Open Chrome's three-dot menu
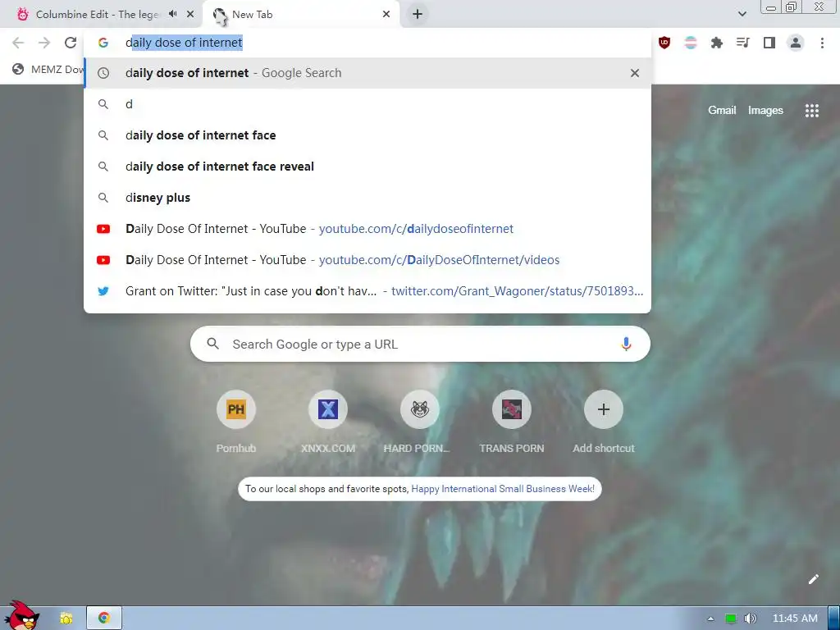Screen dimensions: 840x630 click(822, 43)
